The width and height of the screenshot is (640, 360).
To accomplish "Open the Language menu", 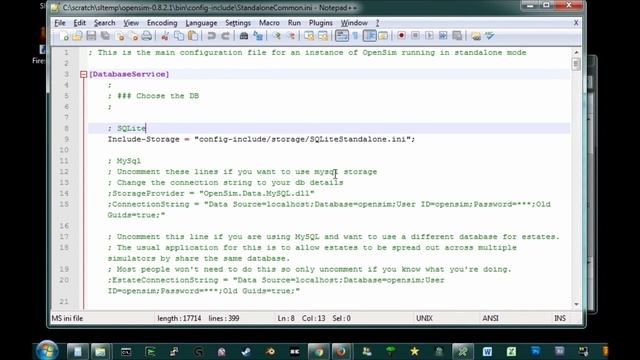I will coord(201,23).
